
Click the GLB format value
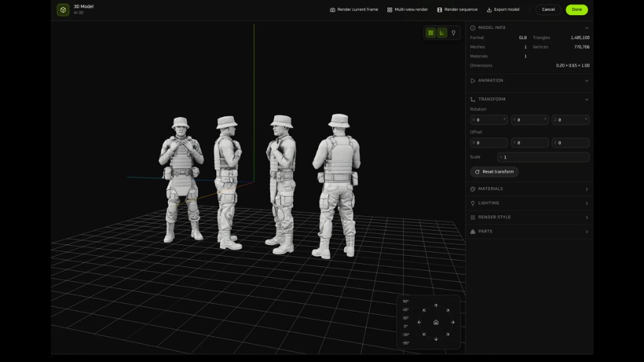(x=523, y=38)
